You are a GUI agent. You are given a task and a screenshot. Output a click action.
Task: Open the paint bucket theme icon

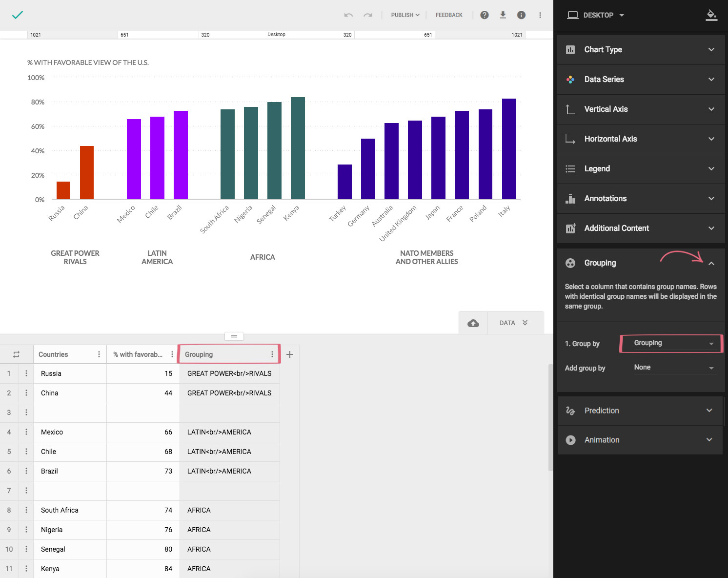[711, 15]
